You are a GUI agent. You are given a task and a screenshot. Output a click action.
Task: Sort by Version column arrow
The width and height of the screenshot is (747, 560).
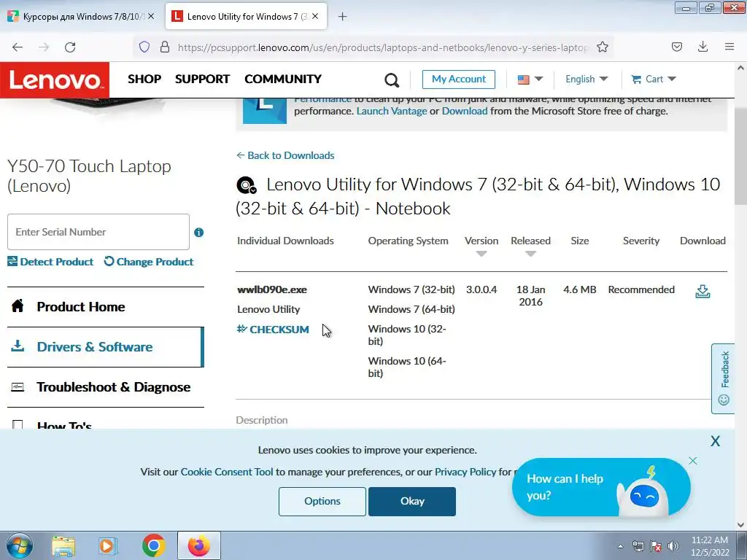pos(481,254)
